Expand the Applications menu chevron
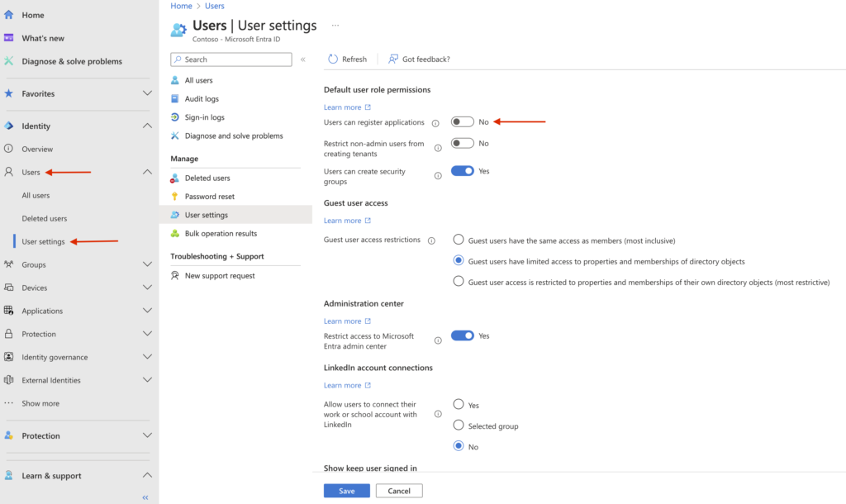The width and height of the screenshot is (846, 504). pos(147,311)
